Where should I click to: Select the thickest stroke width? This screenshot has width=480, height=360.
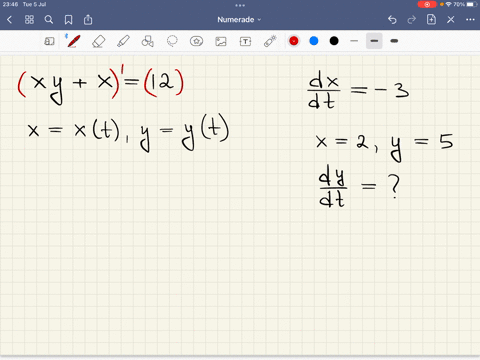pyautogui.click(x=394, y=41)
